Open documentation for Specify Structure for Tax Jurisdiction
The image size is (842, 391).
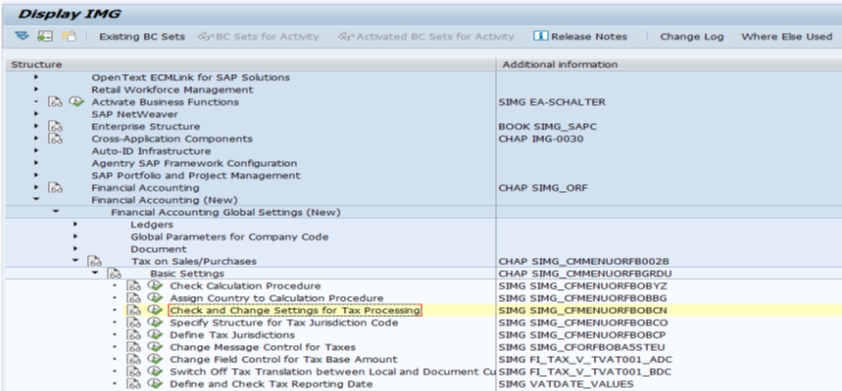point(134,323)
